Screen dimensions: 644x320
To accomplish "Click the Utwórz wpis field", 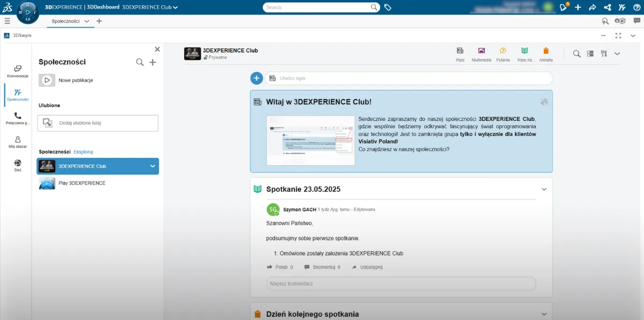I will pos(409,78).
